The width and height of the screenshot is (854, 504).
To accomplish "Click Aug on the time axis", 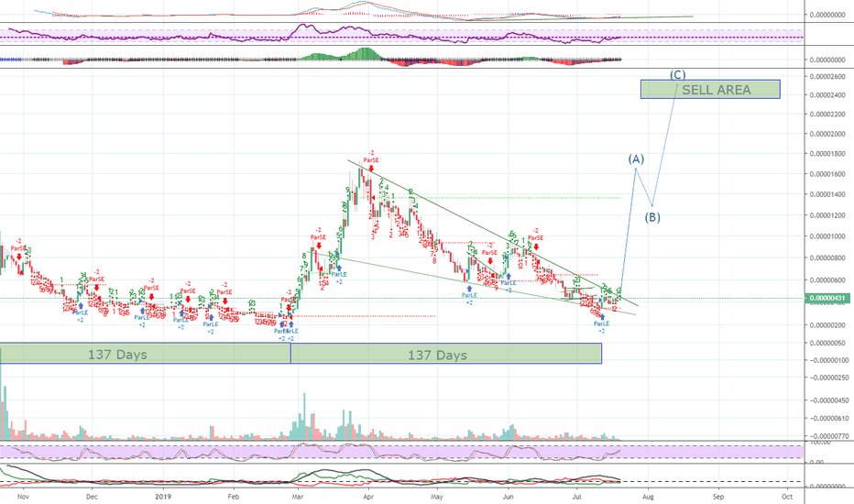I will (x=648, y=497).
